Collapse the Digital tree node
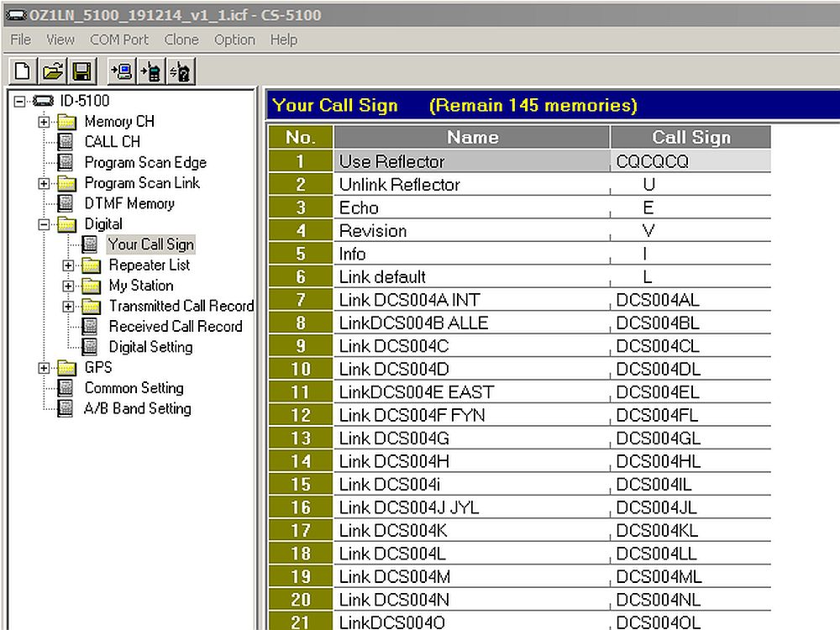 coord(45,224)
